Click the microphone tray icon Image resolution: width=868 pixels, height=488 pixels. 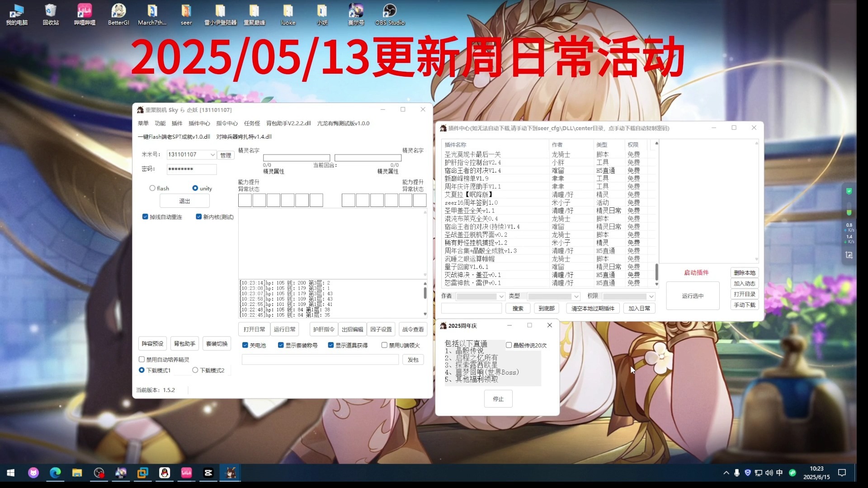(737, 473)
